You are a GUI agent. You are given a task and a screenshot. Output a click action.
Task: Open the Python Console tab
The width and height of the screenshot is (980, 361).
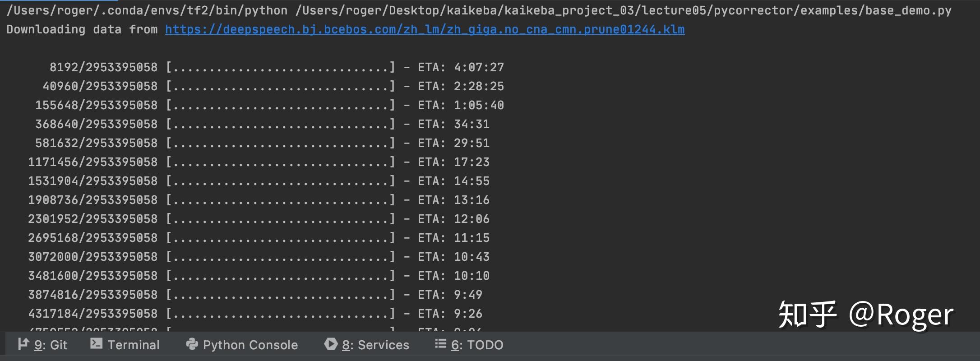coord(250,345)
